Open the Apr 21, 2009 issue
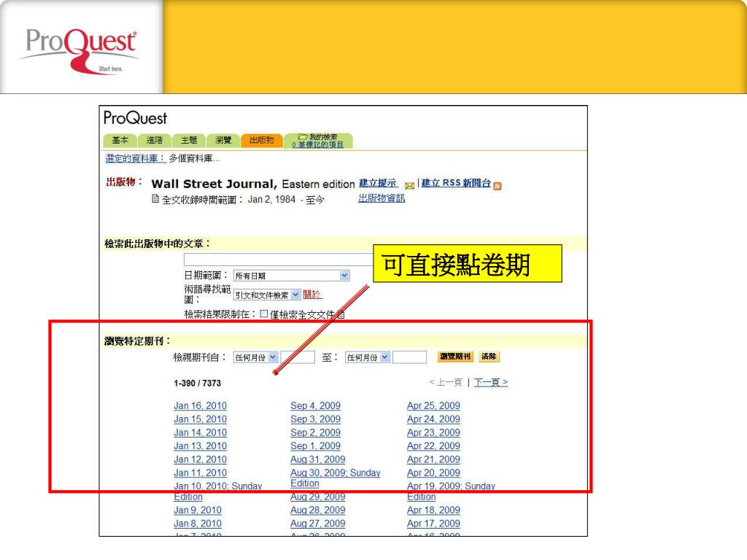This screenshot has width=747, height=560. tap(433, 459)
